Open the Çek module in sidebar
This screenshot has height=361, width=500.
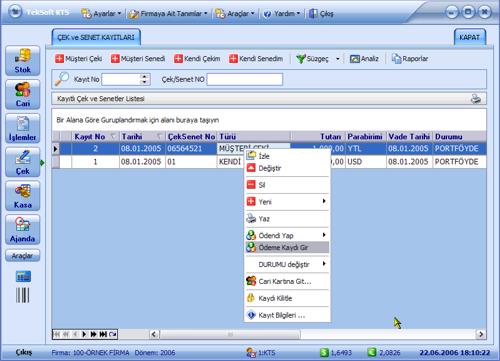(23, 162)
